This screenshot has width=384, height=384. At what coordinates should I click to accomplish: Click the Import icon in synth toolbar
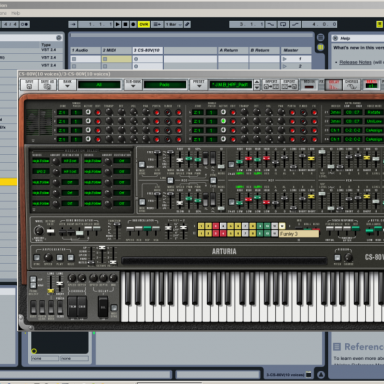(x=271, y=85)
